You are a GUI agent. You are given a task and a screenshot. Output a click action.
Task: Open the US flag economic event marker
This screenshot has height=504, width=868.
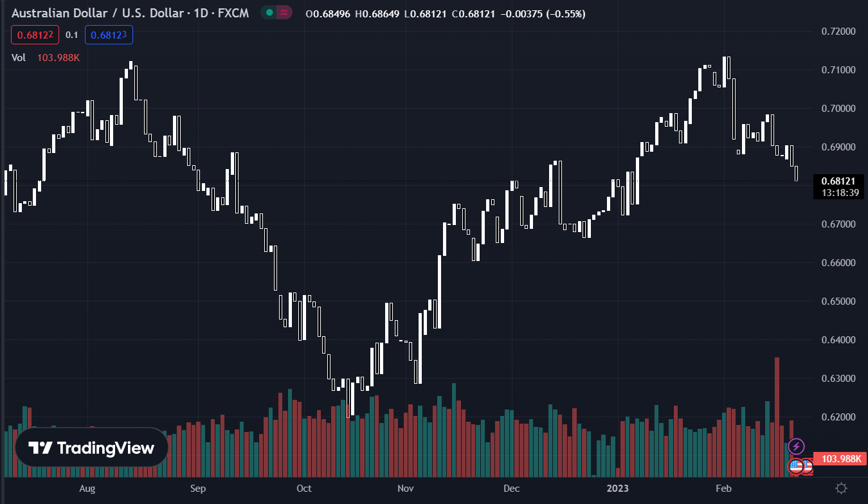click(796, 466)
